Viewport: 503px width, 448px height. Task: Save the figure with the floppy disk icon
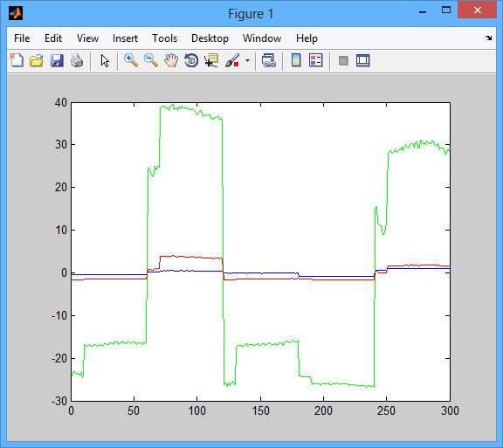[x=57, y=60]
